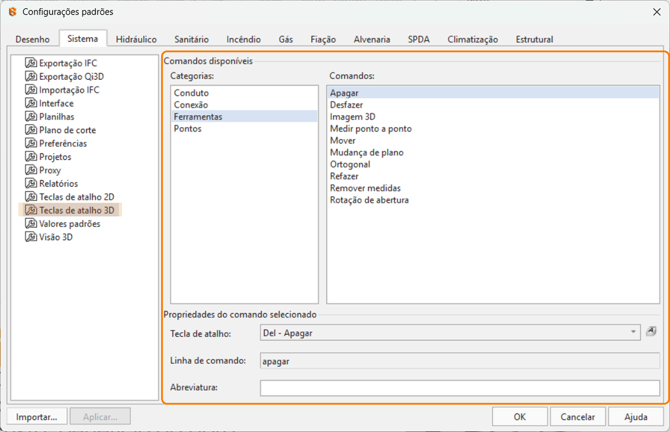Click the Exportação Qi3D tree icon

31,76
